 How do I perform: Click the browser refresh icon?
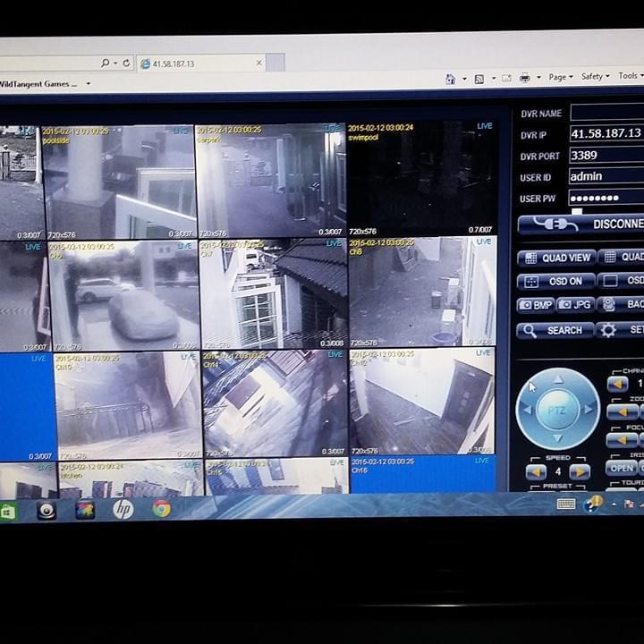pyautogui.click(x=126, y=64)
